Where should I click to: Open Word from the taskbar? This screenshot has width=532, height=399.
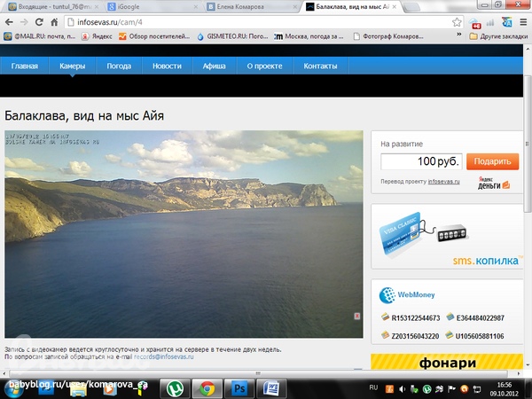click(272, 388)
